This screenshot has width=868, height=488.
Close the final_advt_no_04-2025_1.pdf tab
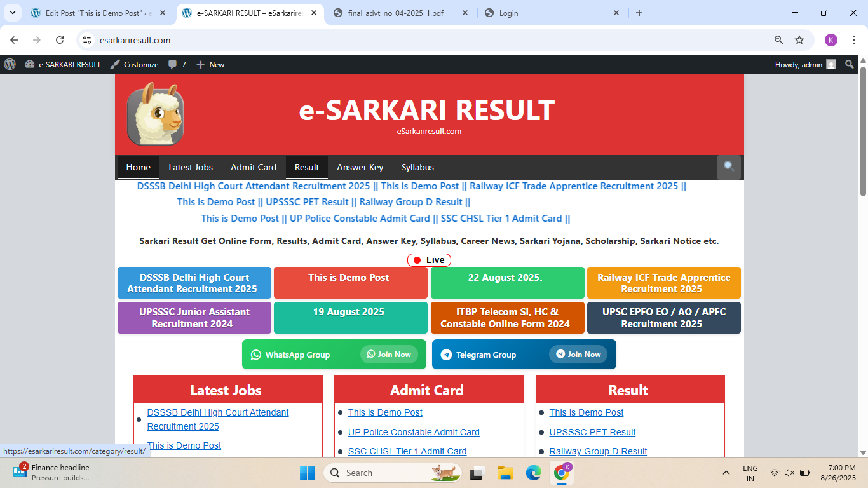465,13
